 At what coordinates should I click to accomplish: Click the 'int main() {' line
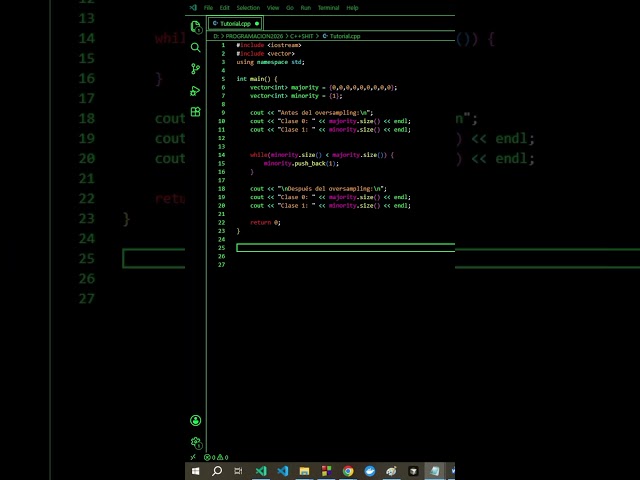pos(257,79)
